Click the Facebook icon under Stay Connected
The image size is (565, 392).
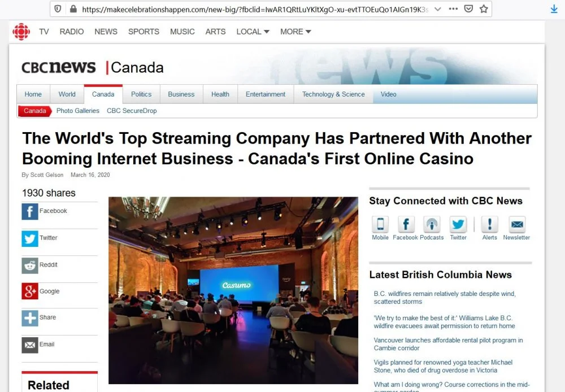click(x=406, y=224)
